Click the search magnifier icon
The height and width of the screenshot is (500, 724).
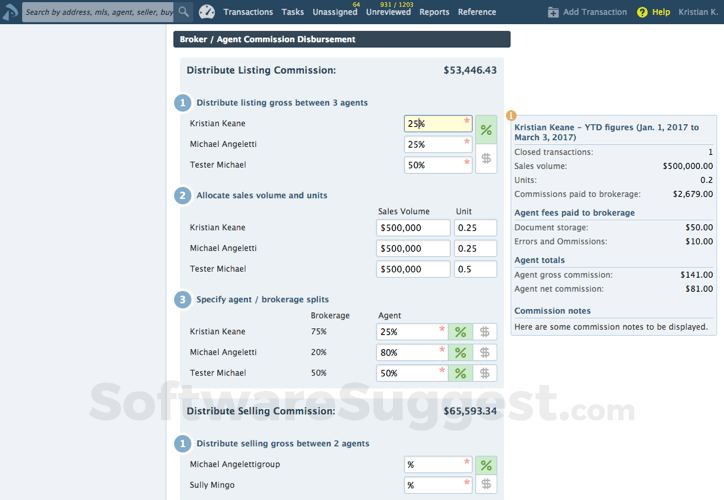183,12
